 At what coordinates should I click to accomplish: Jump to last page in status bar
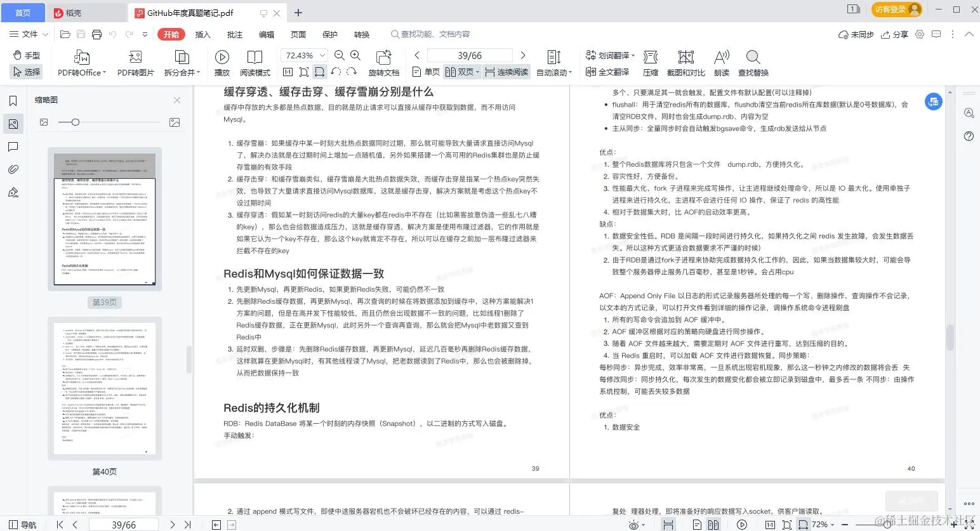point(187,525)
